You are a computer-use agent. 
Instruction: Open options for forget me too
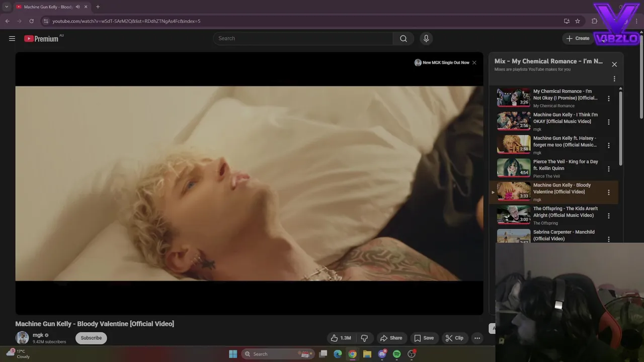click(609, 145)
